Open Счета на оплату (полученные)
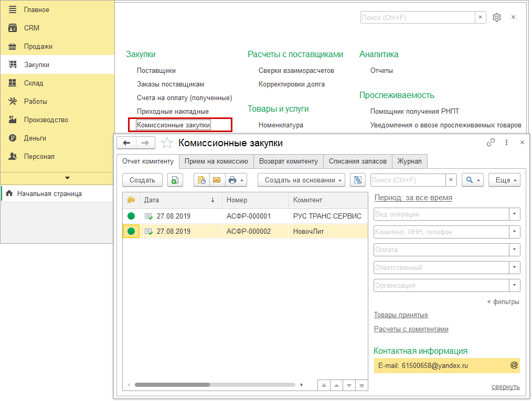Screen dimensions: 532x401 [184, 97]
